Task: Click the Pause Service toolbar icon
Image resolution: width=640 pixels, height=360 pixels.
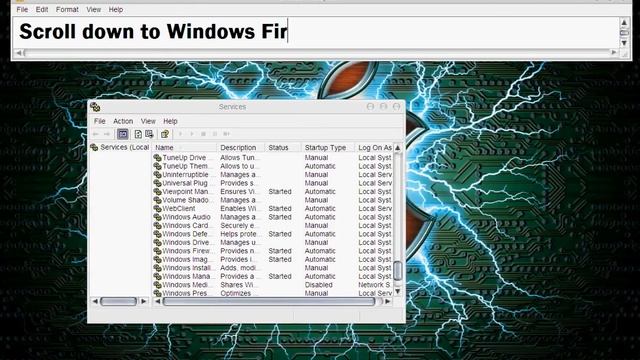Action: tap(215, 134)
